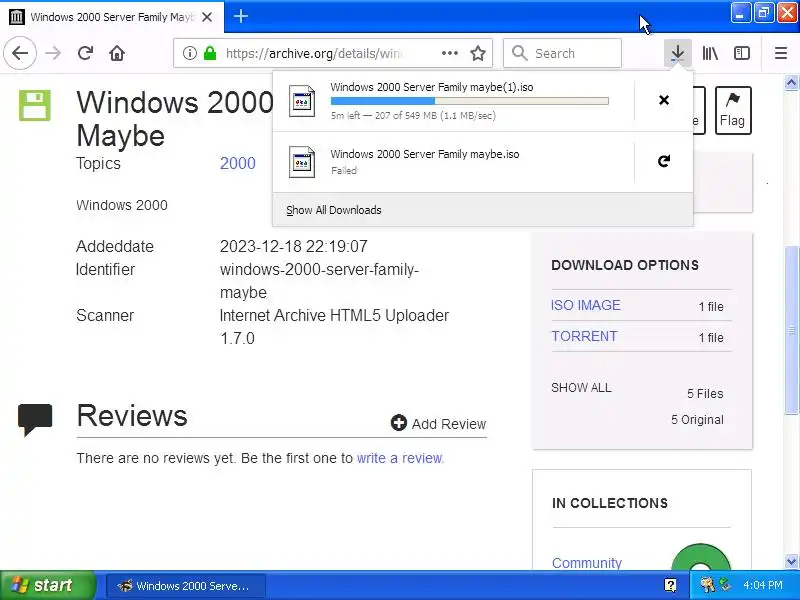
Task: Select the Windows 2000 Server Family tab
Action: (x=112, y=17)
